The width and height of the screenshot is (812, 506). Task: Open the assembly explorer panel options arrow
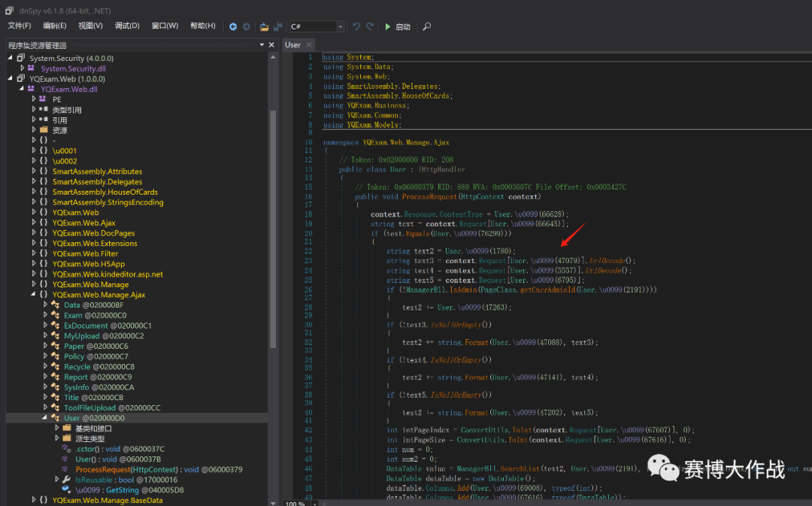(x=262, y=45)
